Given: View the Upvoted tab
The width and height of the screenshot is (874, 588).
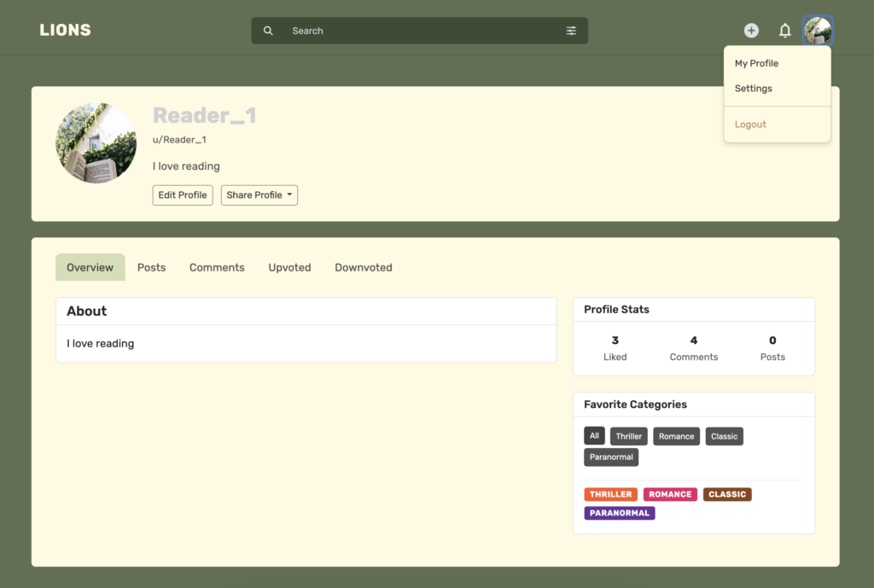Looking at the screenshot, I should pyautogui.click(x=289, y=267).
